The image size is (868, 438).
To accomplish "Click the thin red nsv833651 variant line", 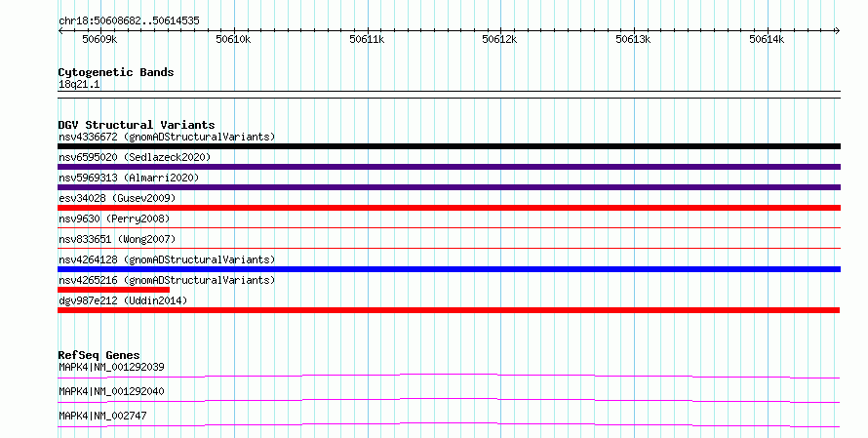I will pyautogui.click(x=449, y=248).
